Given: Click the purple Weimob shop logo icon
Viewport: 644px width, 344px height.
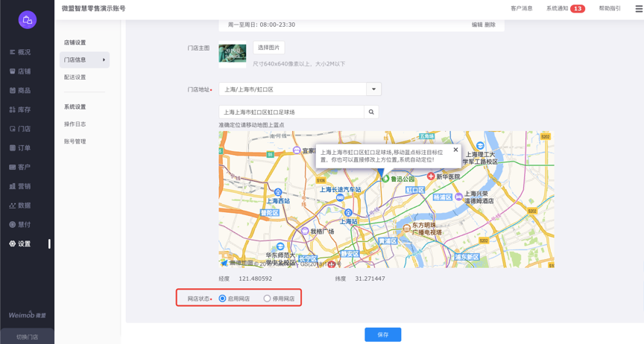Looking at the screenshot, I should coord(28,19).
